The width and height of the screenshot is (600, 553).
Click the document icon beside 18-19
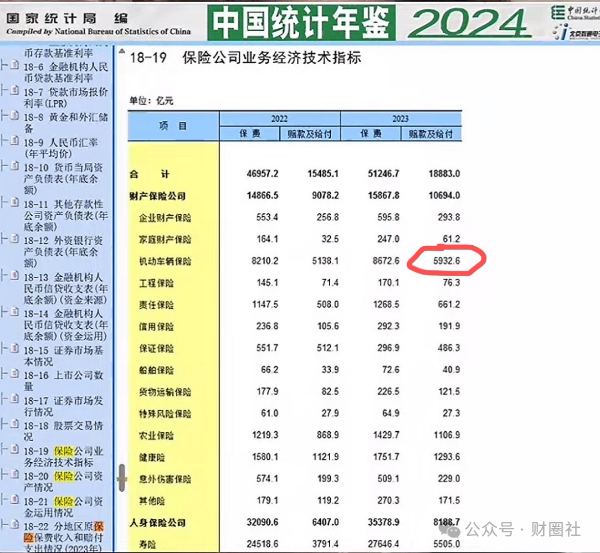pos(15,449)
